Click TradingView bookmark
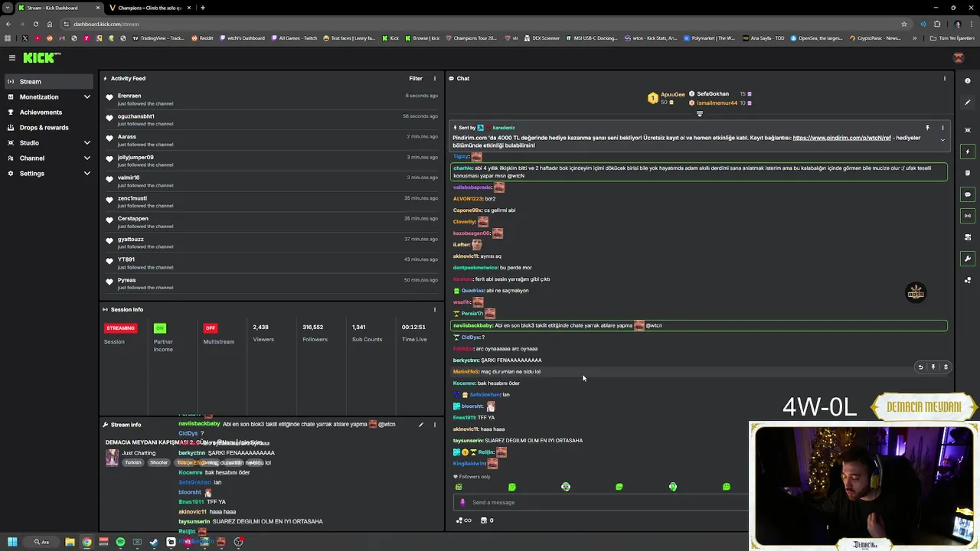The image size is (980, 551). click(x=159, y=38)
